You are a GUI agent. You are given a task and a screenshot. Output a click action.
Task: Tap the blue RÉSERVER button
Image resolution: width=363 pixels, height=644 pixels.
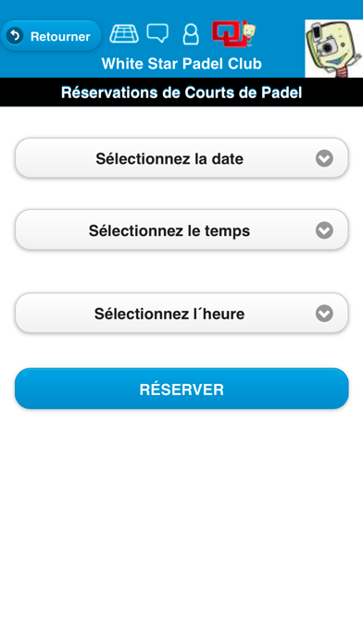[181, 389]
